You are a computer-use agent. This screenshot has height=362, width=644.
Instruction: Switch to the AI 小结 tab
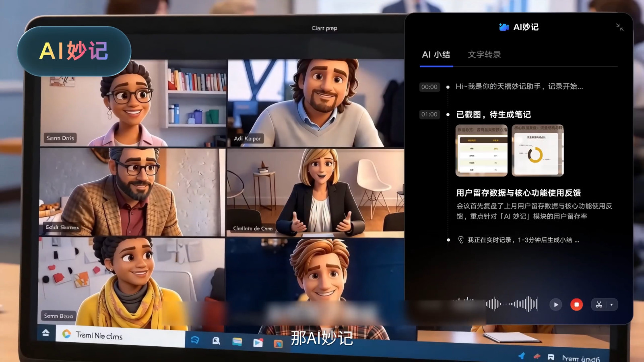pos(436,55)
